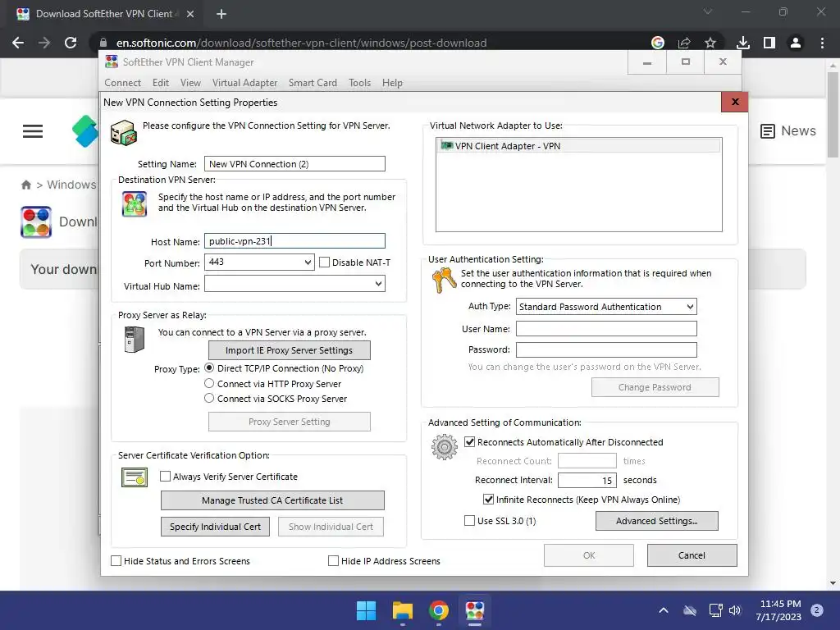Click the Cancel button
The height and width of the screenshot is (630, 840).
pos(692,555)
